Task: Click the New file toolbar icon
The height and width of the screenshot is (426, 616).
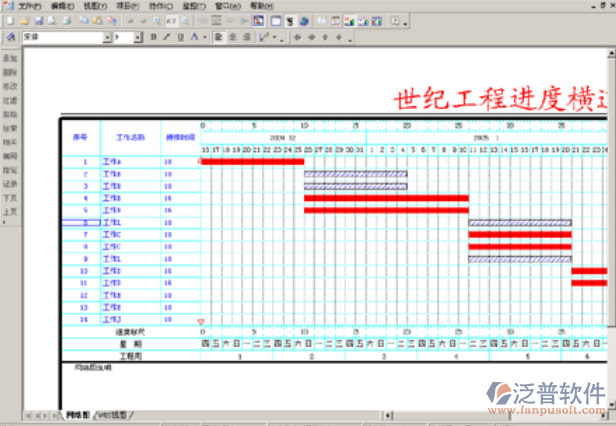Action: coord(10,20)
